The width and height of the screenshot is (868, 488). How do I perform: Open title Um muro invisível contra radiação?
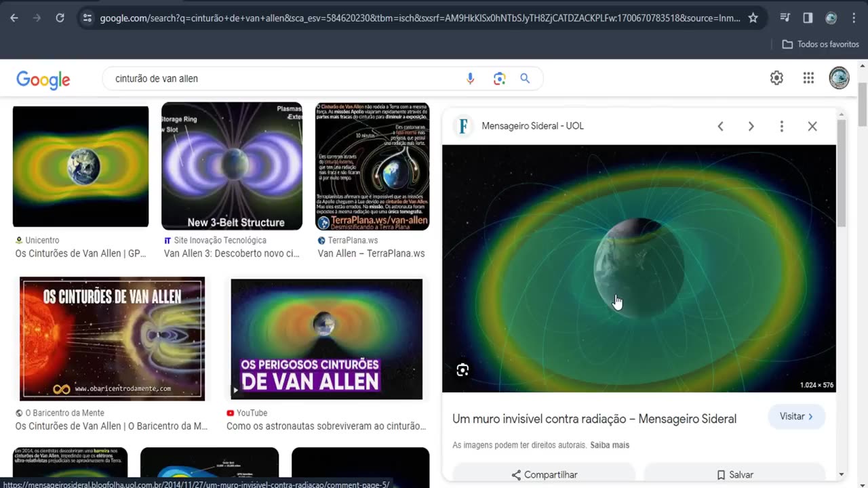click(595, 419)
